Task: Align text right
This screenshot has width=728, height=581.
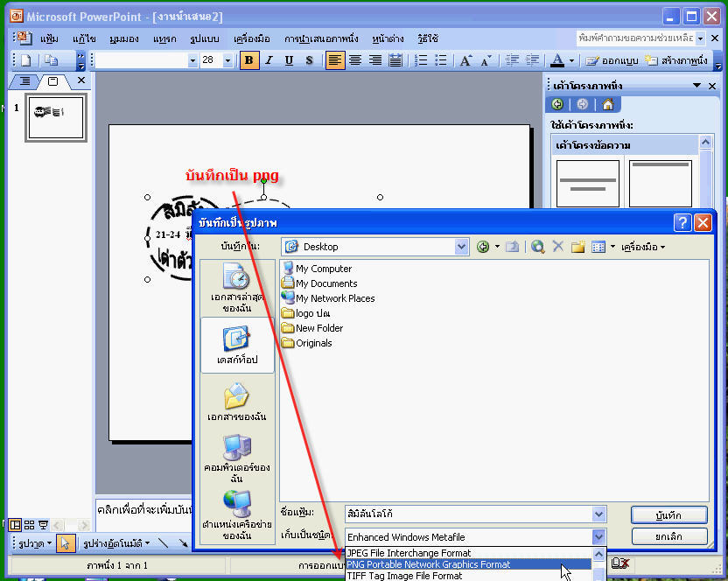Action: (x=375, y=60)
